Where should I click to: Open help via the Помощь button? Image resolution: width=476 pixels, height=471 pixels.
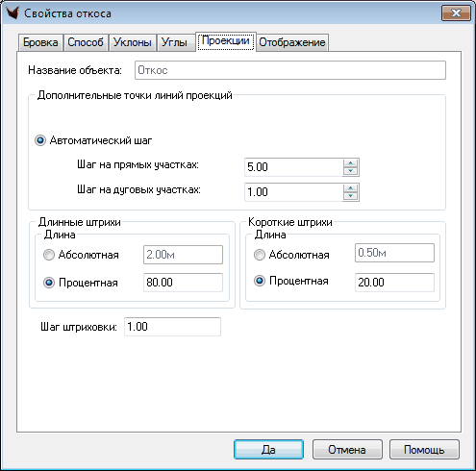pyautogui.click(x=424, y=450)
